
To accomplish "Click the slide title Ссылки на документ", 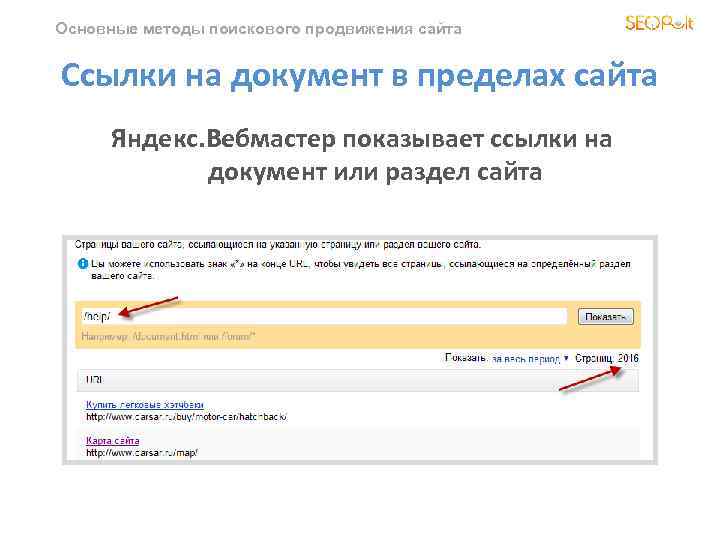I will click(359, 75).
